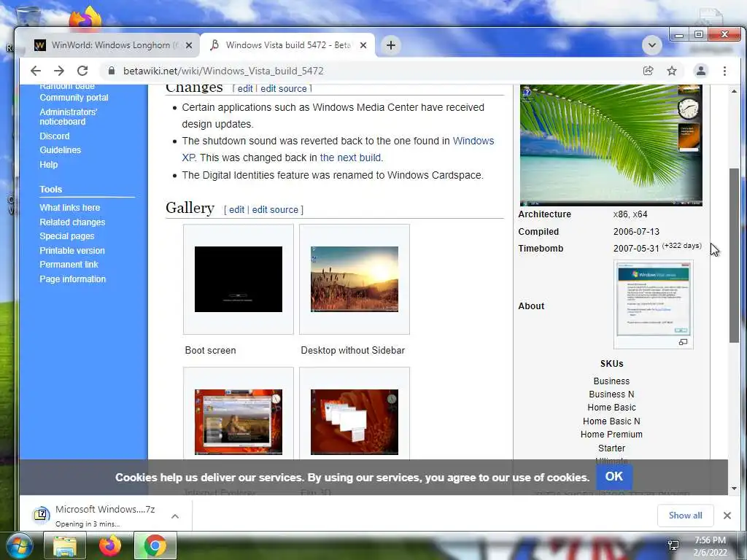Close the downloads bar

pyautogui.click(x=727, y=516)
